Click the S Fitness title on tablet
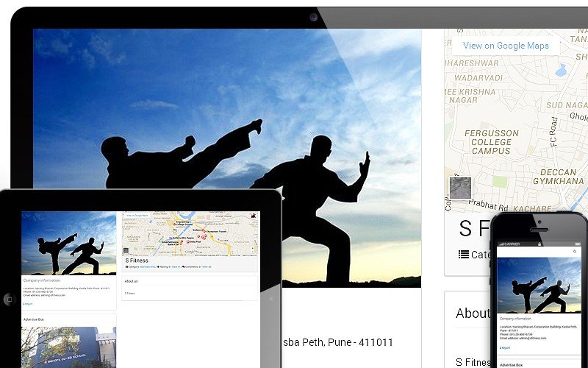The image size is (588, 368). point(137,261)
